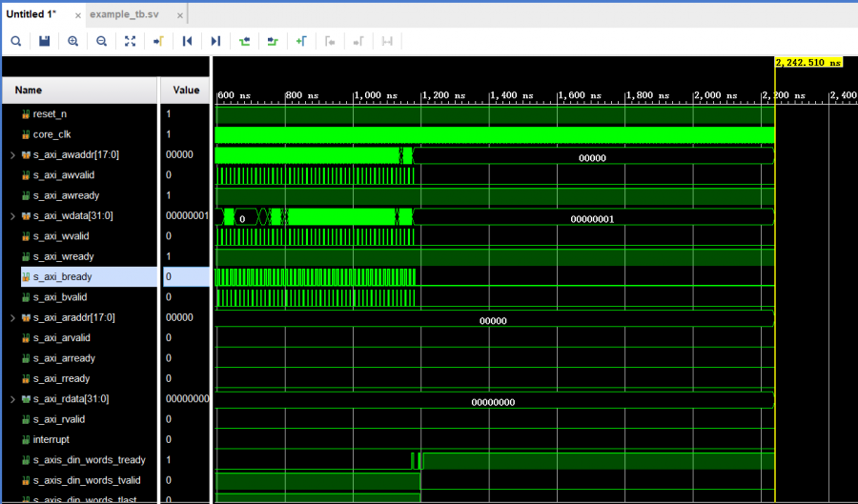Image resolution: width=858 pixels, height=504 pixels.
Task: Click the Value column header
Action: pos(185,91)
